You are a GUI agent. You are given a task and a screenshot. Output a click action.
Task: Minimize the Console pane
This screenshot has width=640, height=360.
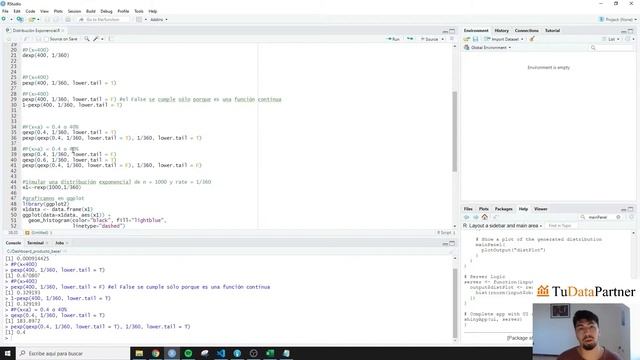tap(445, 244)
